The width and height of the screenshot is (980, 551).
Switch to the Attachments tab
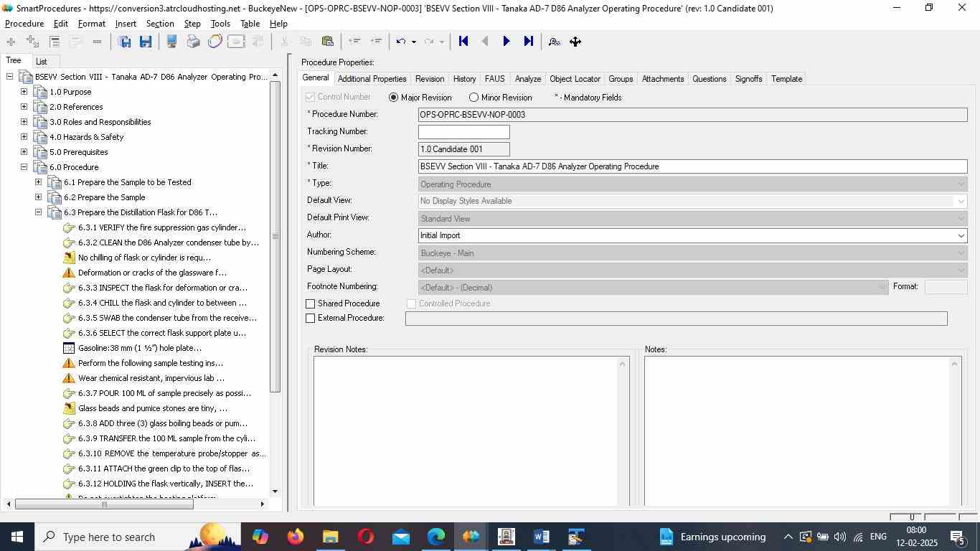click(x=663, y=79)
